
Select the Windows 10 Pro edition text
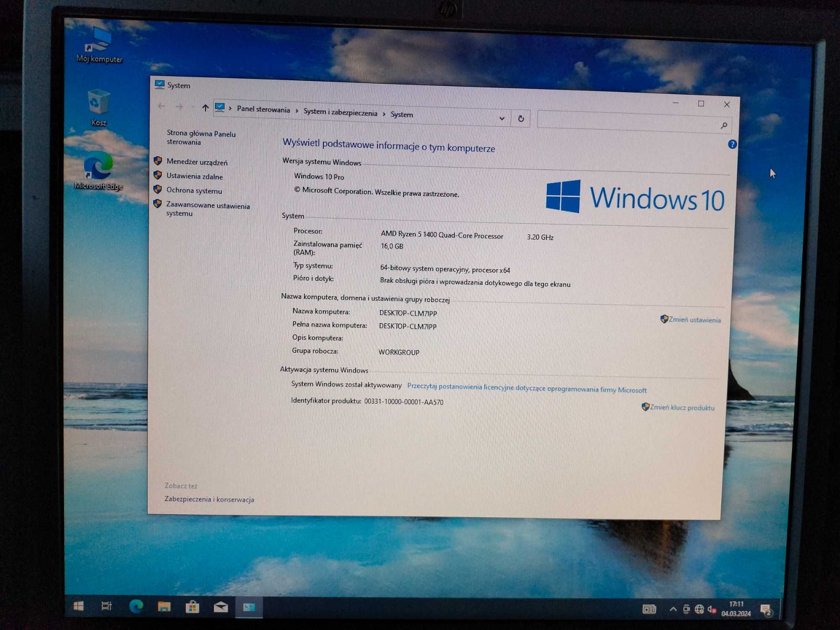coord(319,176)
